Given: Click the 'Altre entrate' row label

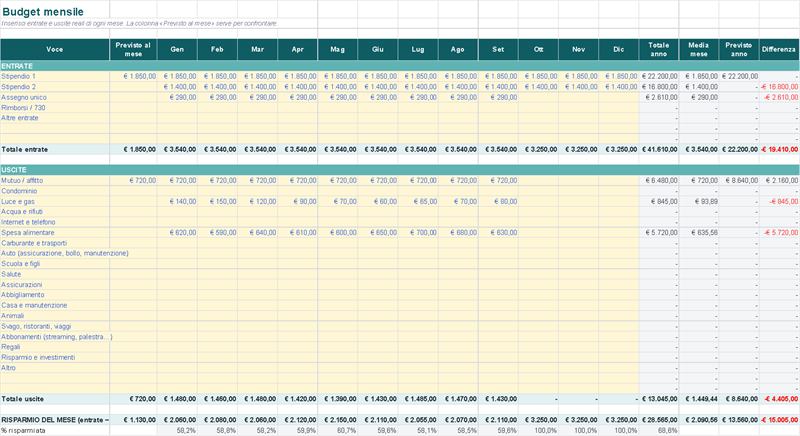Looking at the screenshot, I should tap(20, 118).
